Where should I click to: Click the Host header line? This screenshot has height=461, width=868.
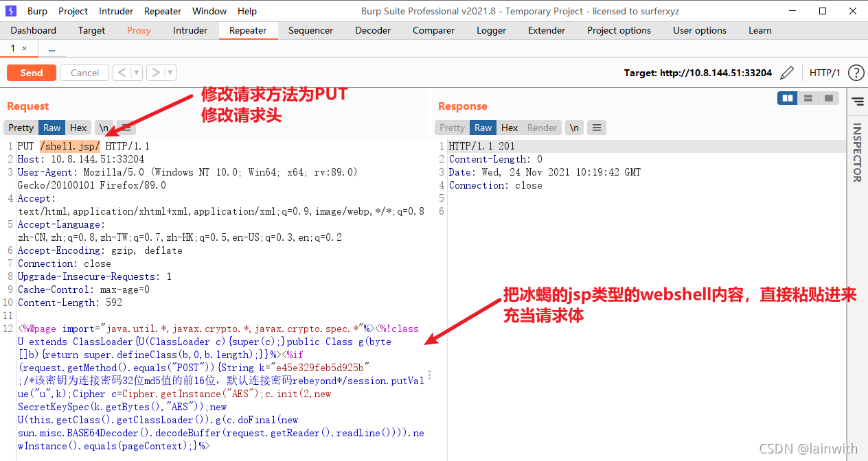(x=81, y=159)
